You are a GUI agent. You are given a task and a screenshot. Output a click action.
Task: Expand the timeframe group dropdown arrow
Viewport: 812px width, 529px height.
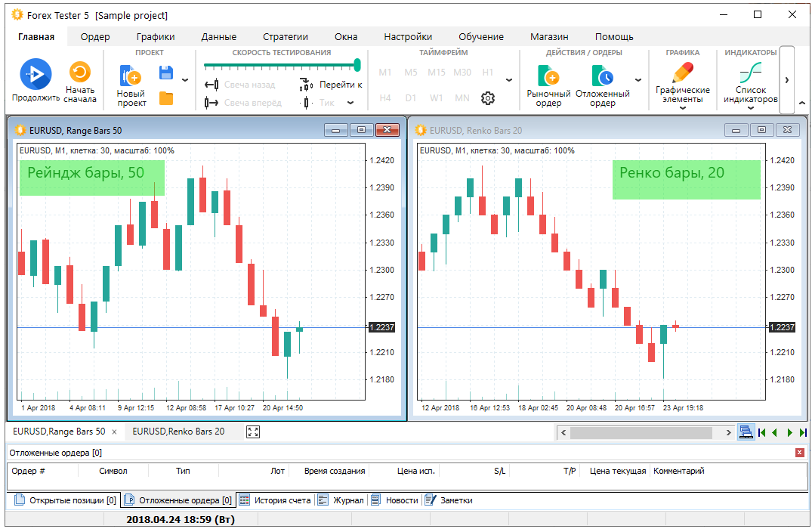coord(508,80)
